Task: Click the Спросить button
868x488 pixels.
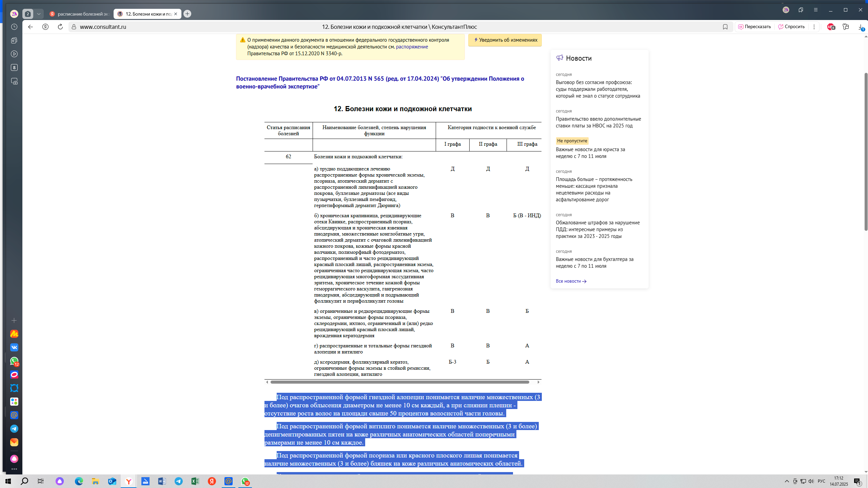Action: tap(792, 27)
